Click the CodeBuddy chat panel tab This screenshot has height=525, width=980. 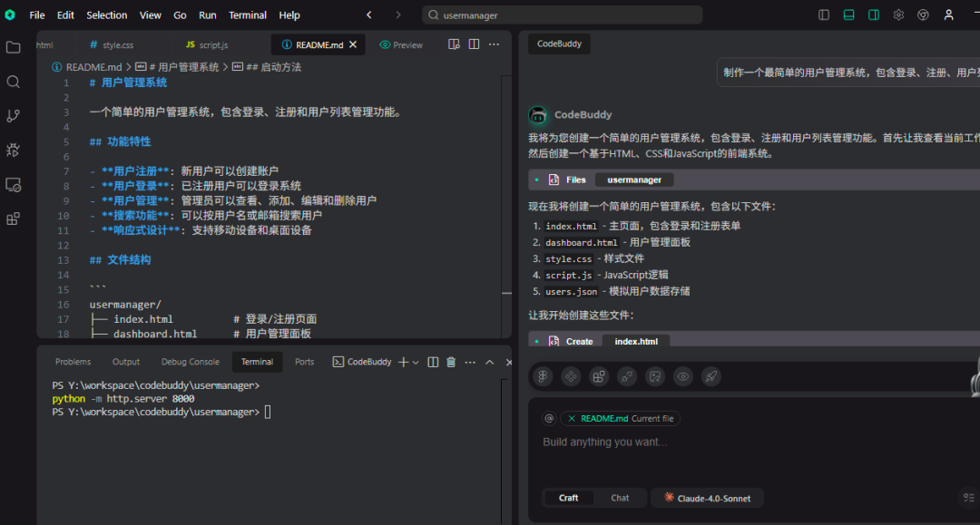[559, 44]
